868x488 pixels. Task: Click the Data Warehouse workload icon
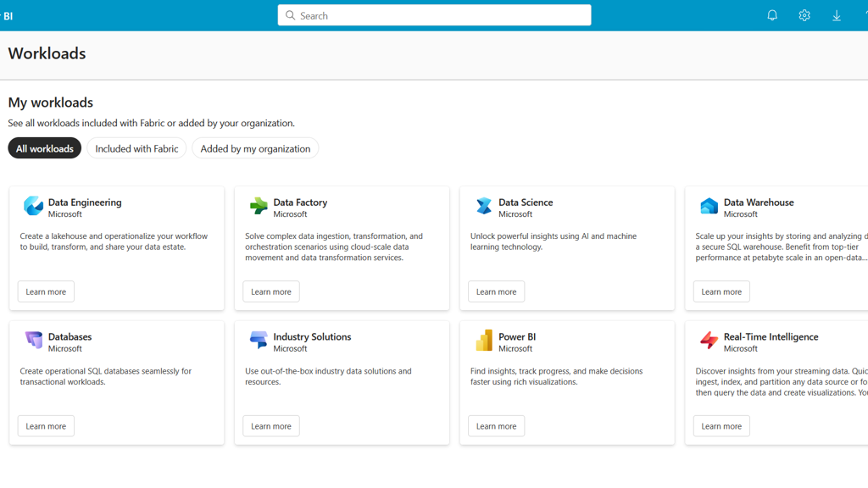(709, 206)
